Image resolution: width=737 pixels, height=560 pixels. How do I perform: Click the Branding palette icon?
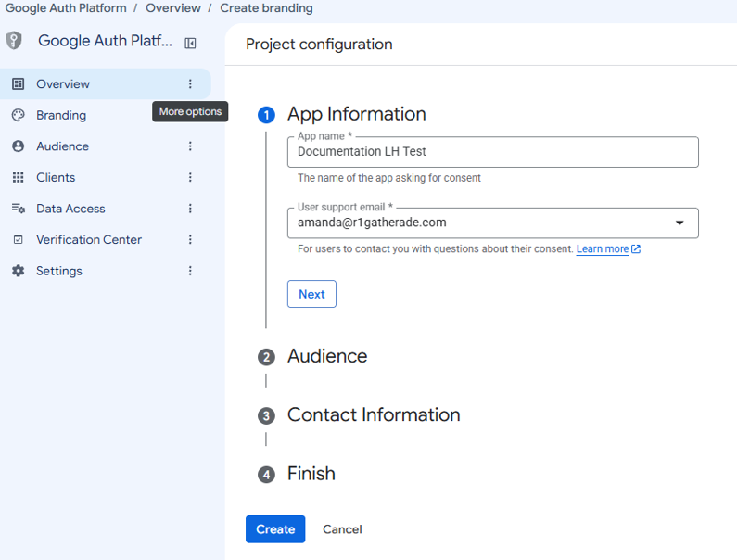pyautogui.click(x=18, y=115)
